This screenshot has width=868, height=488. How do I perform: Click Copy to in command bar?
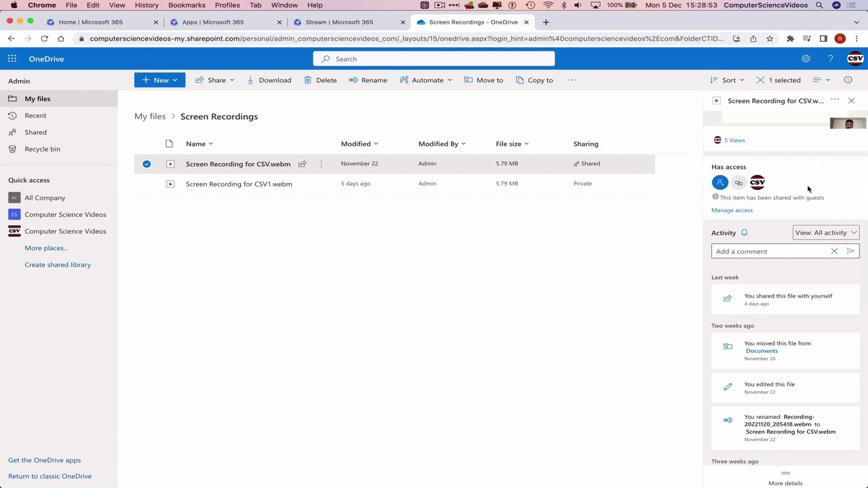[534, 80]
